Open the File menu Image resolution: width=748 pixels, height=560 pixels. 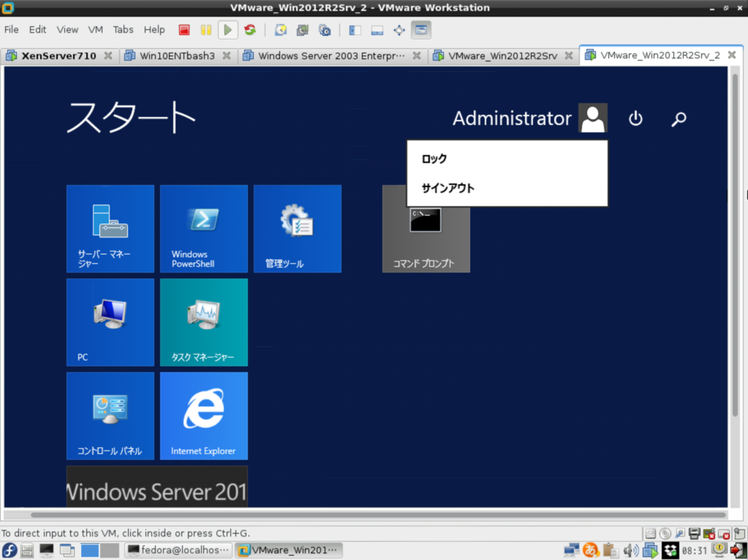pyautogui.click(x=12, y=30)
